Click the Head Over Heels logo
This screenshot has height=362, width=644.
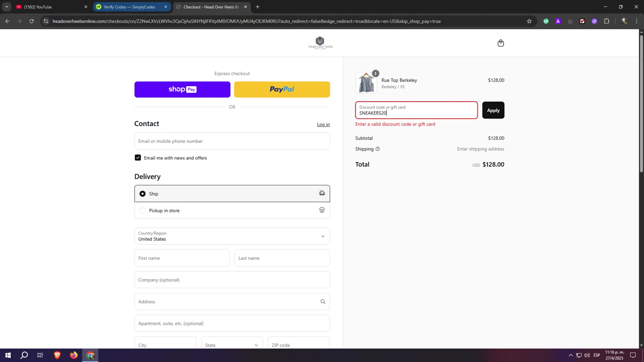320,43
